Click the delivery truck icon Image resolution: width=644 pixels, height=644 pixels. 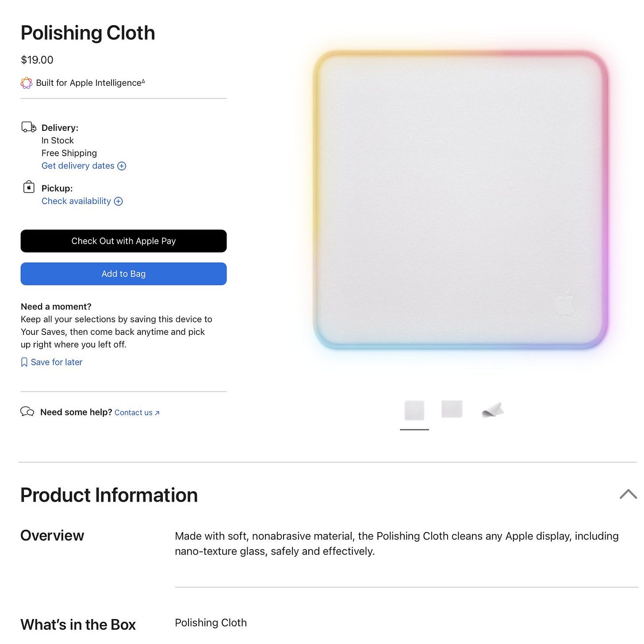click(29, 127)
